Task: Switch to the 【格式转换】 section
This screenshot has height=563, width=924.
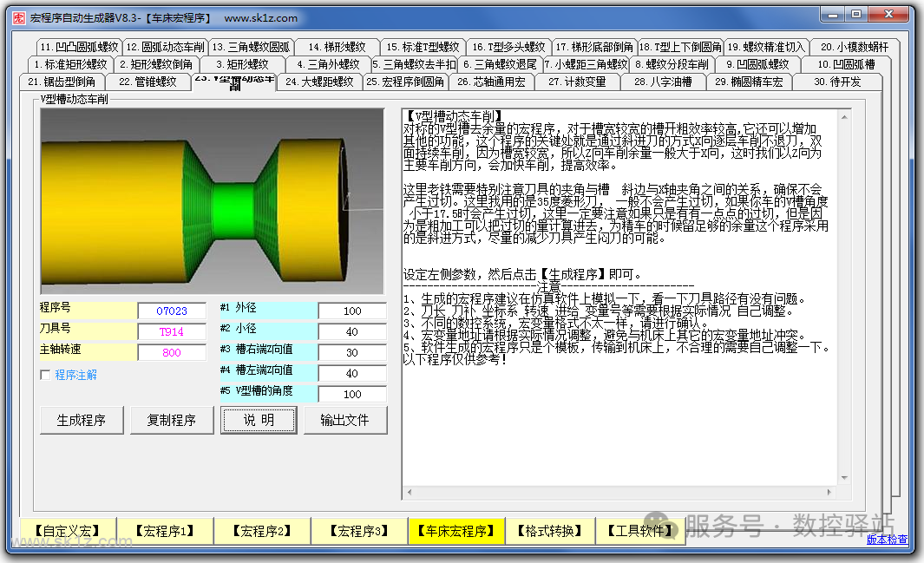Action: [550, 531]
